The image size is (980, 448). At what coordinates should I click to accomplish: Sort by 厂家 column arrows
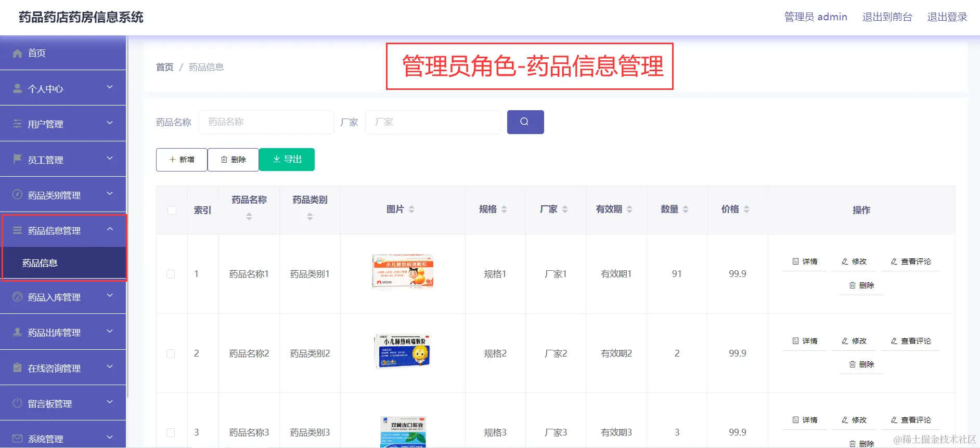tap(565, 209)
